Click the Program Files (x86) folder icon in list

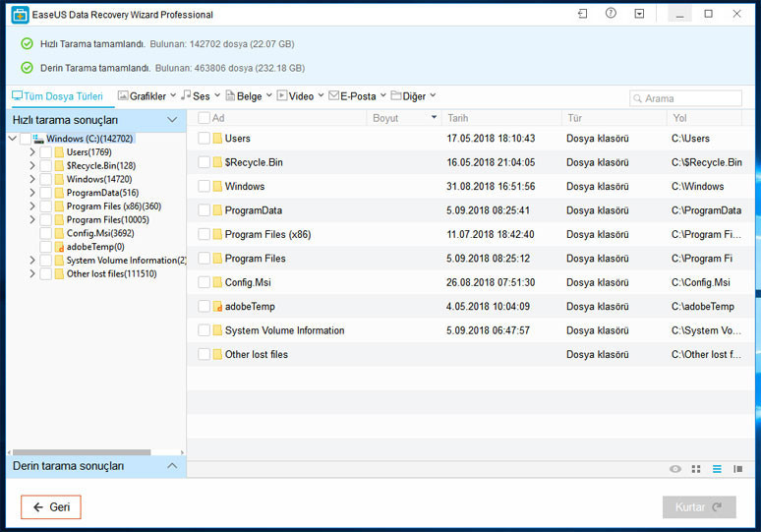tap(217, 234)
